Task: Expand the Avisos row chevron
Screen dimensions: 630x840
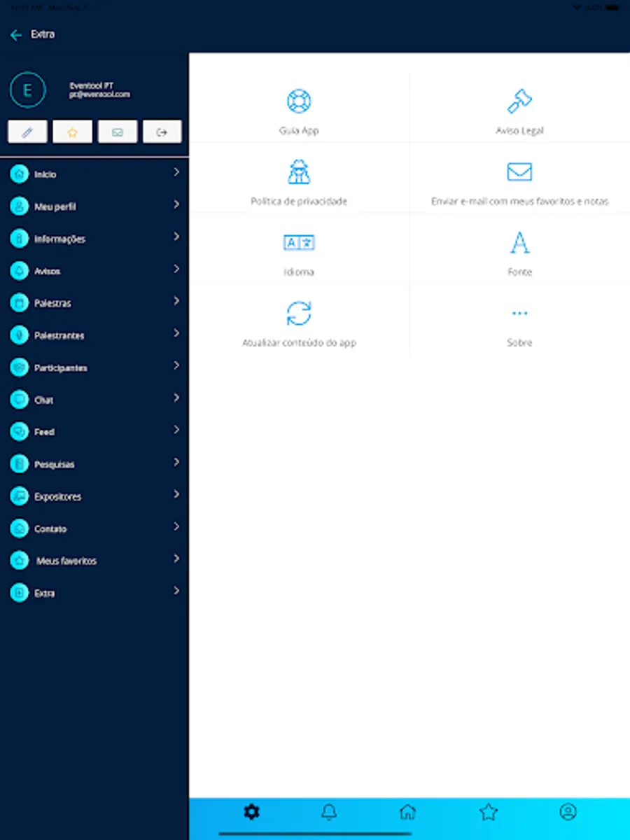Action: [176, 269]
